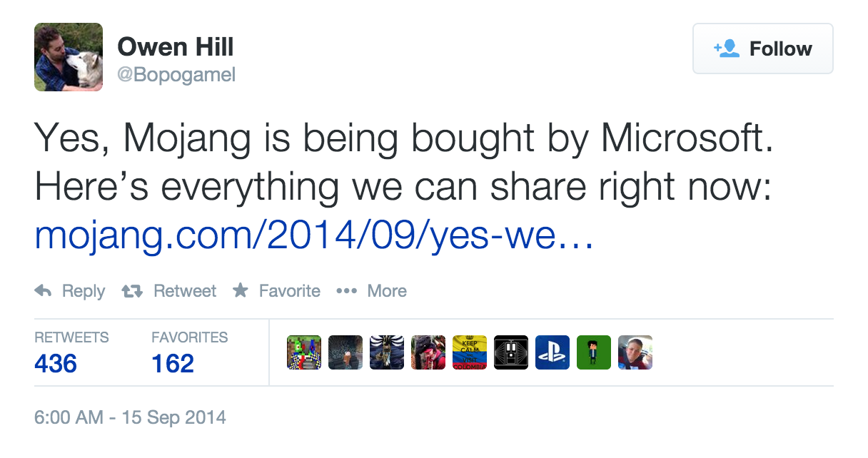The image size is (868, 458).
Task: Open the first Minecraft-style avatar
Action: click(304, 352)
